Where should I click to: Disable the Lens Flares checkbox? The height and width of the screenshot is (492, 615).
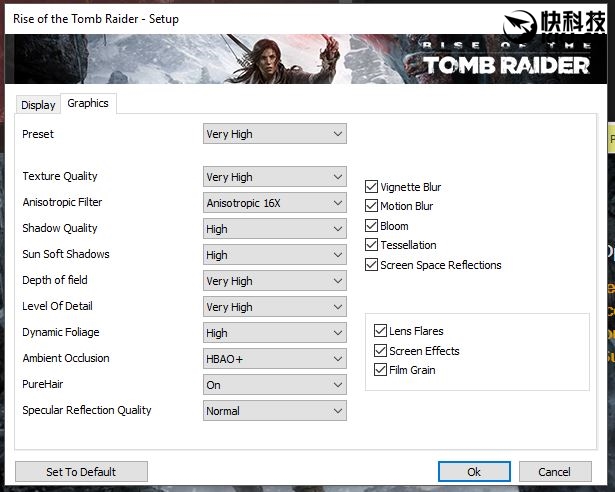tap(380, 331)
